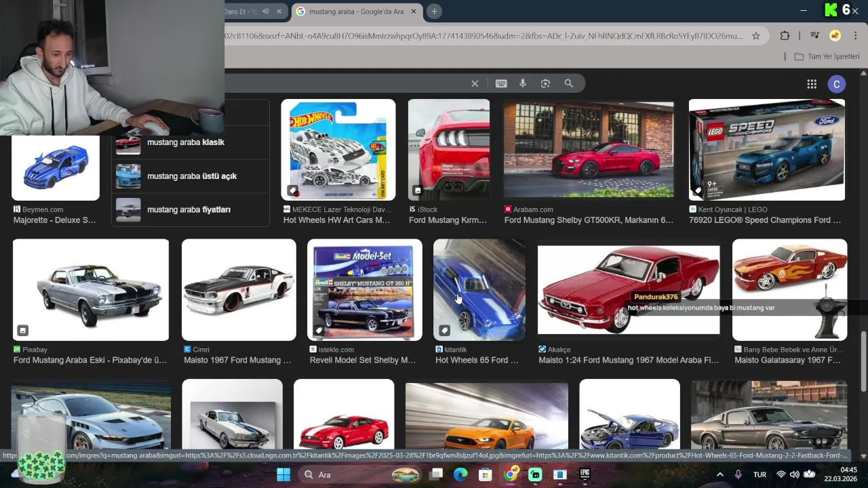The height and width of the screenshot is (488, 868).
Task: Open Microsoft Store from the taskbar
Action: tap(485, 474)
